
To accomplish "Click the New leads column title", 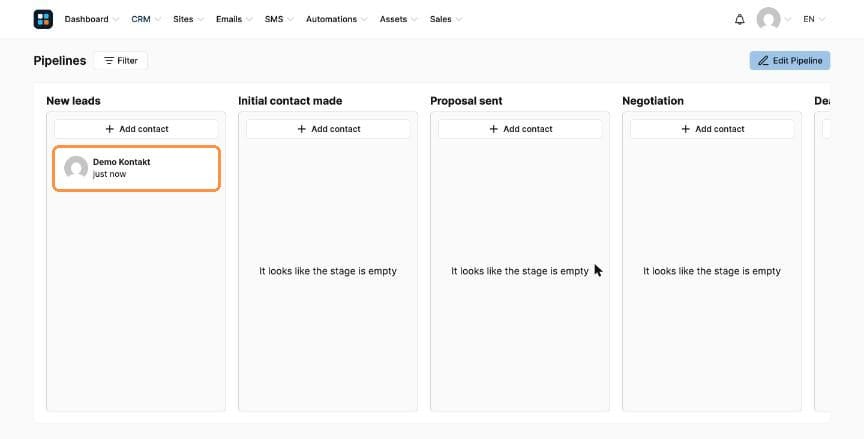I will tap(73, 101).
